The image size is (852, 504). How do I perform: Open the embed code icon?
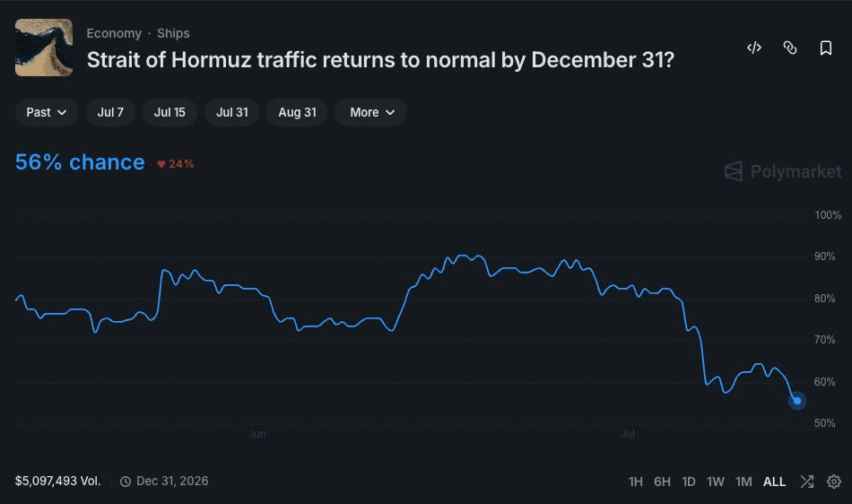[753, 48]
